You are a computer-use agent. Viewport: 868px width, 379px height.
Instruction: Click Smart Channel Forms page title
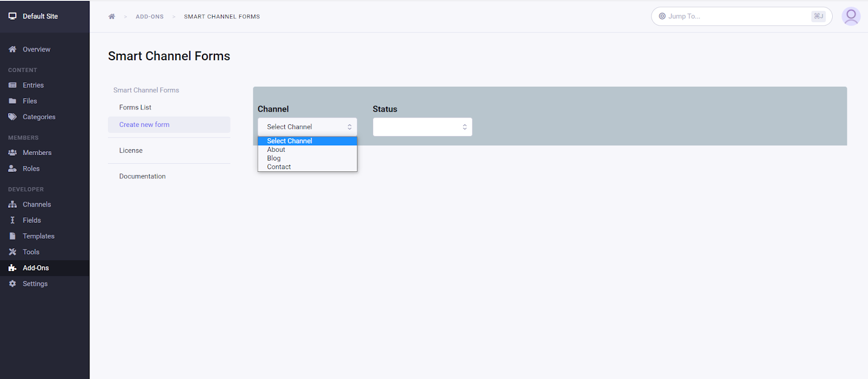169,56
